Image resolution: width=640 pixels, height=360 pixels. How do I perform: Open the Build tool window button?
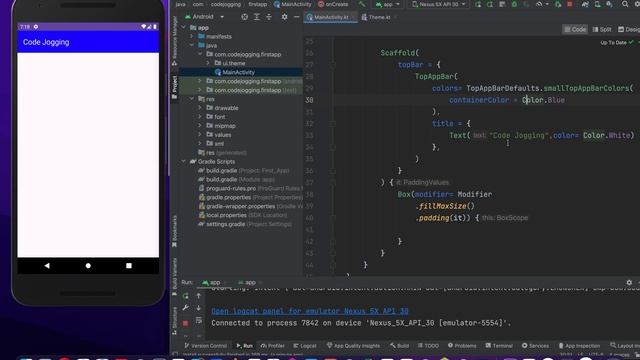point(399,346)
